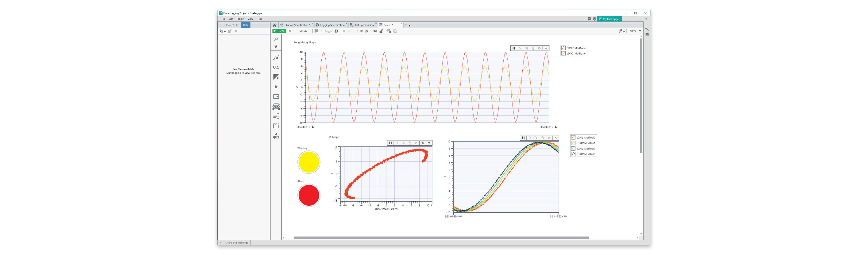The height and width of the screenshot is (255, 868).
Task: Click the X axis button on XY Graph
Action: pyautogui.click(x=422, y=143)
